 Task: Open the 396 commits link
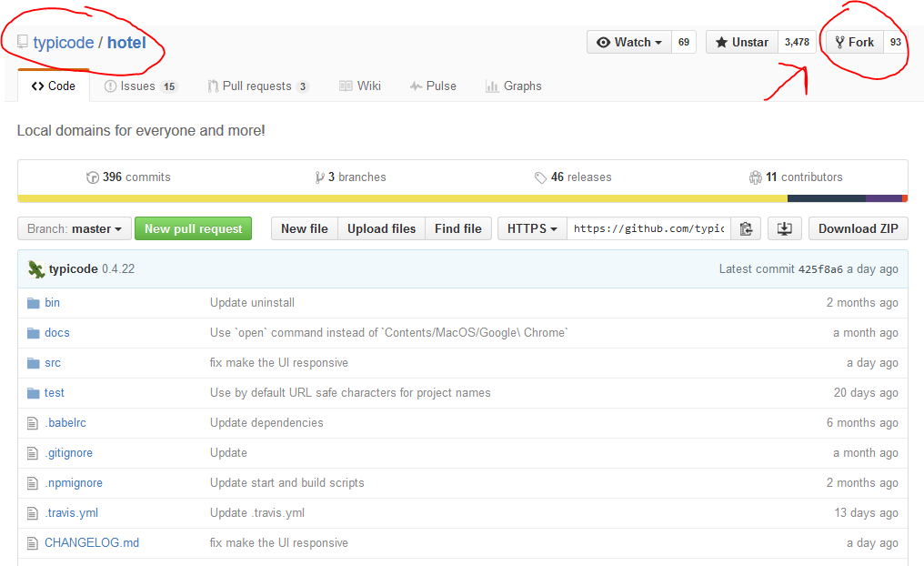128,177
